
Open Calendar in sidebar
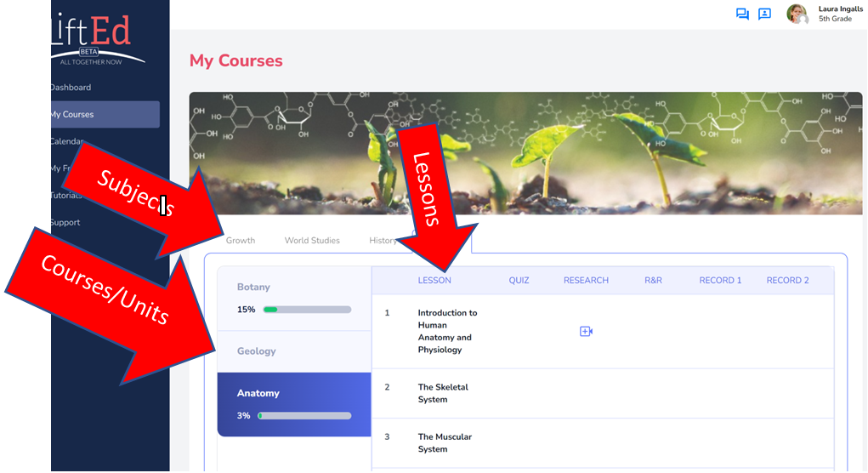point(67,141)
